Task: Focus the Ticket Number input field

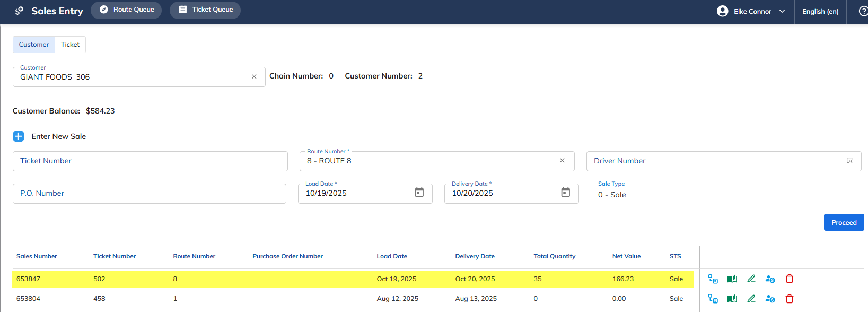Action: pyautogui.click(x=150, y=161)
